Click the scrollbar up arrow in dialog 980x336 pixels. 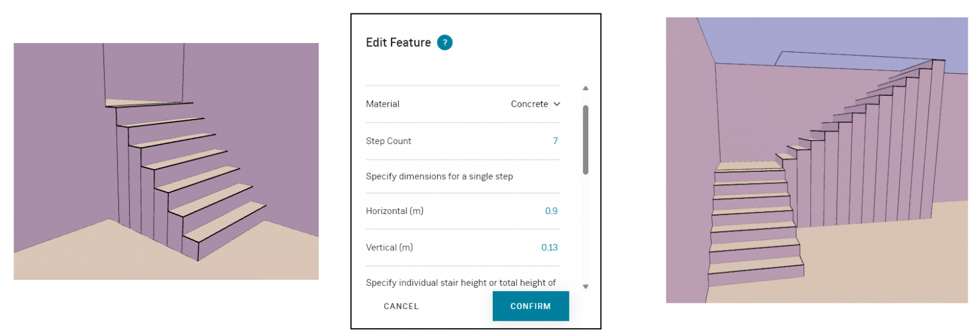[585, 88]
